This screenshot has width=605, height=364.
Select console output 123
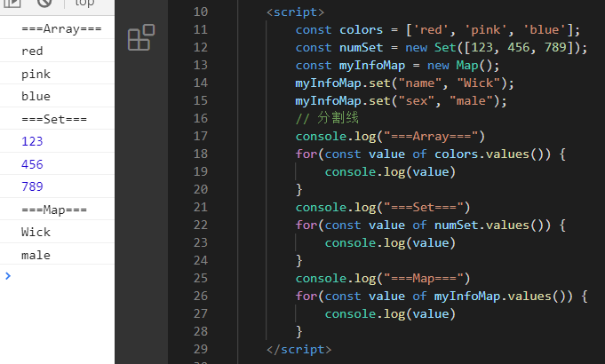[32, 141]
